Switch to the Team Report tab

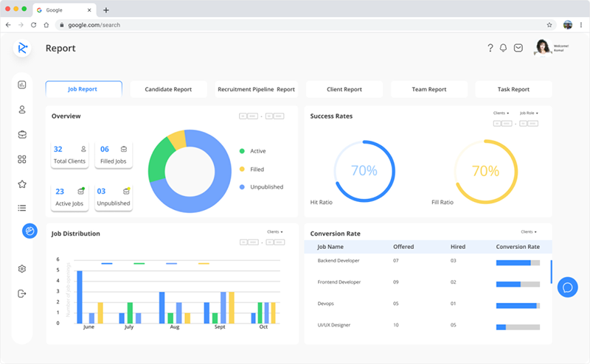click(x=429, y=89)
